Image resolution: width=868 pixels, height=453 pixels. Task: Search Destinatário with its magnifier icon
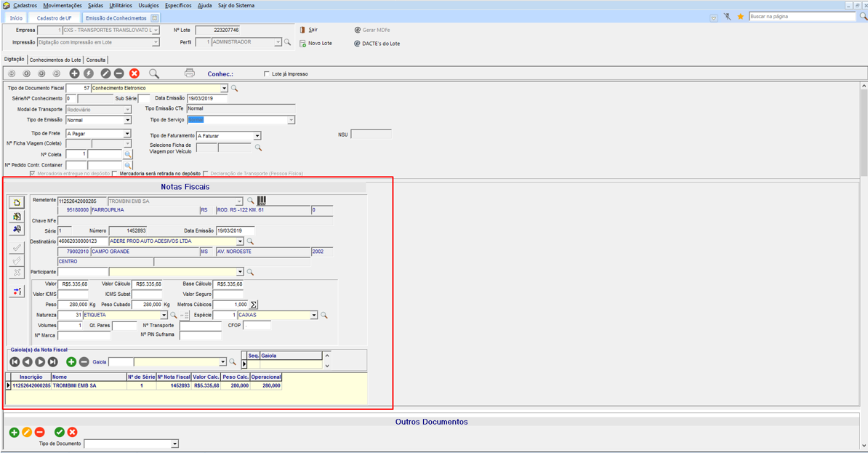(x=250, y=241)
